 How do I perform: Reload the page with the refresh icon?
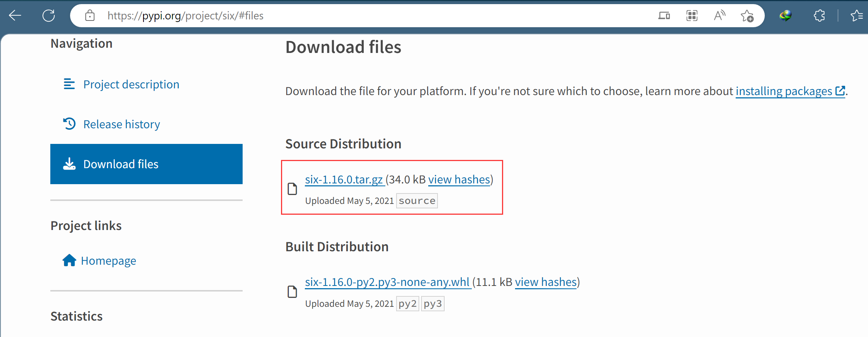point(48,16)
